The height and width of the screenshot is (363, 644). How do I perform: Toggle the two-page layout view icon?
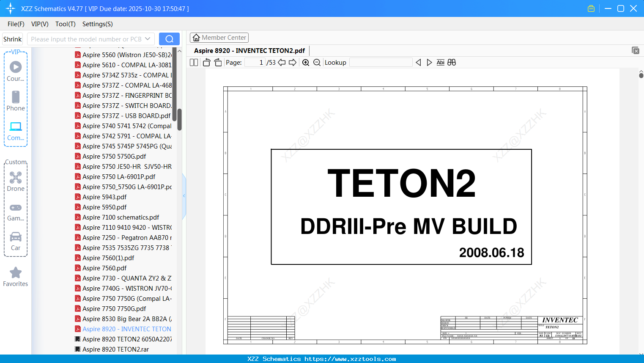194,62
